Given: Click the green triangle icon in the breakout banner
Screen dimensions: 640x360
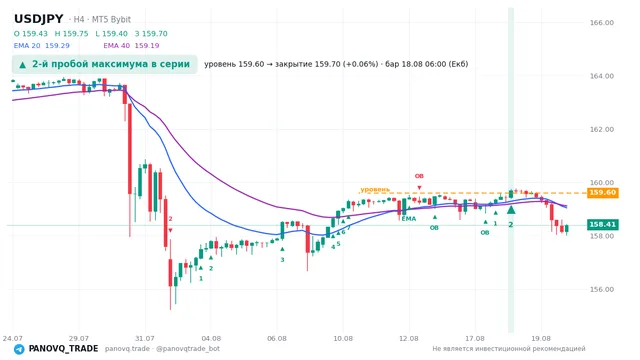Looking at the screenshot, I should coord(23,64).
